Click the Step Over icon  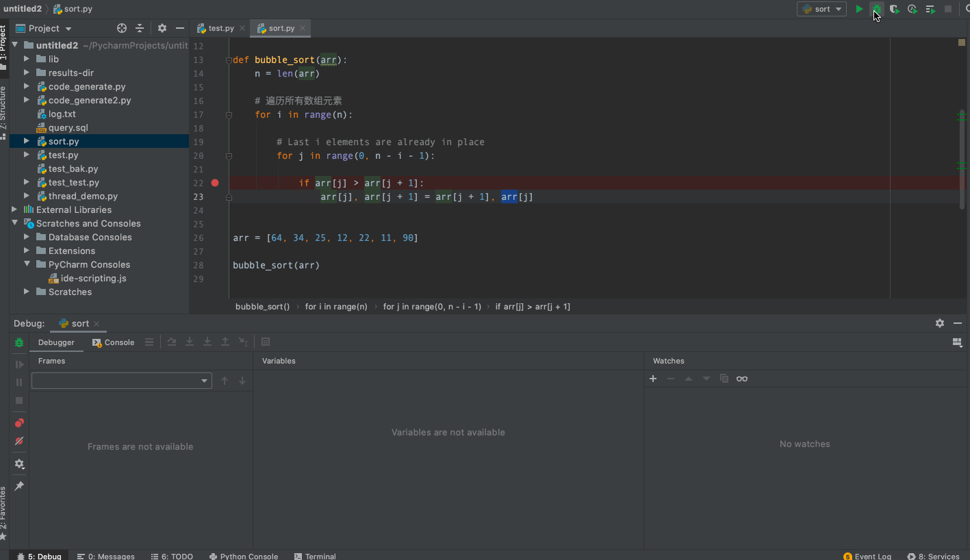(x=172, y=342)
